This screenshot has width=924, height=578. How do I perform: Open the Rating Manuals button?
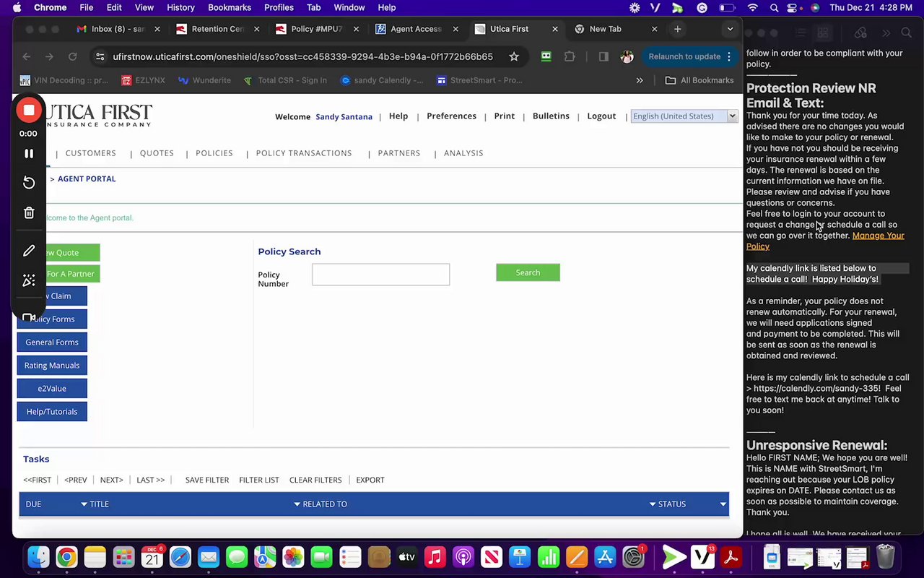pyautogui.click(x=52, y=365)
